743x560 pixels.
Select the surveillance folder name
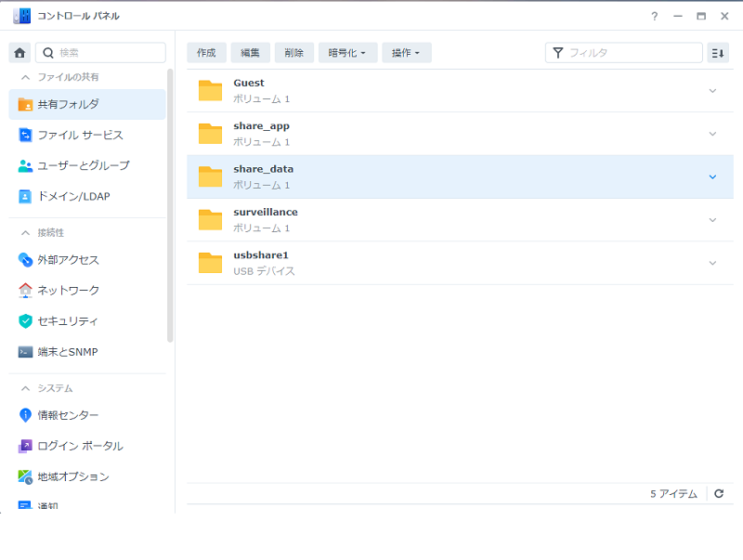(266, 213)
